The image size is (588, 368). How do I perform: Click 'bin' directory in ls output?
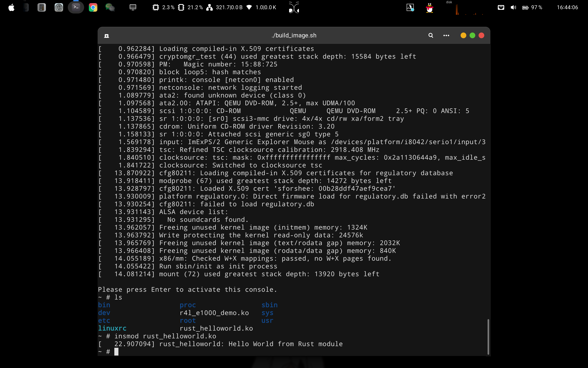point(104,305)
